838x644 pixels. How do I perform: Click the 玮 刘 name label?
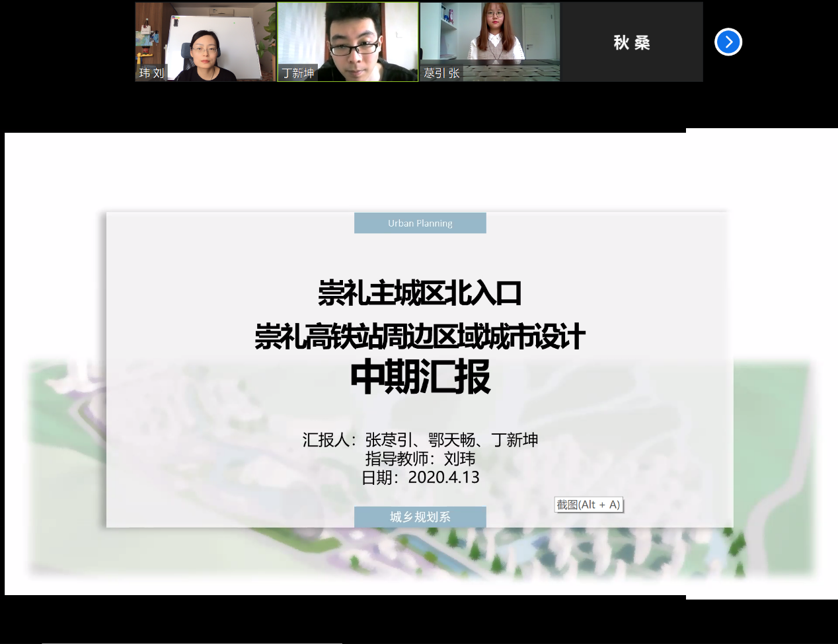click(151, 73)
